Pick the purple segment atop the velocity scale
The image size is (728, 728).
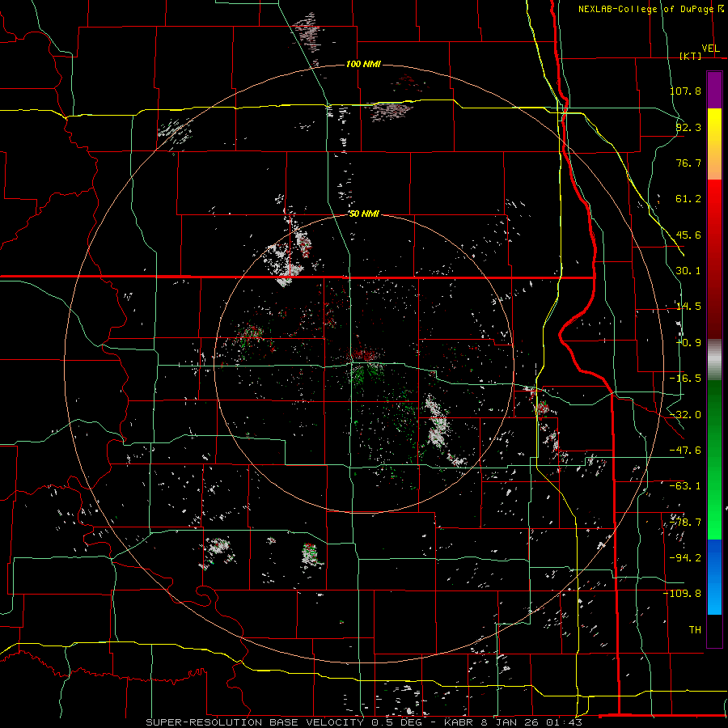(714, 90)
